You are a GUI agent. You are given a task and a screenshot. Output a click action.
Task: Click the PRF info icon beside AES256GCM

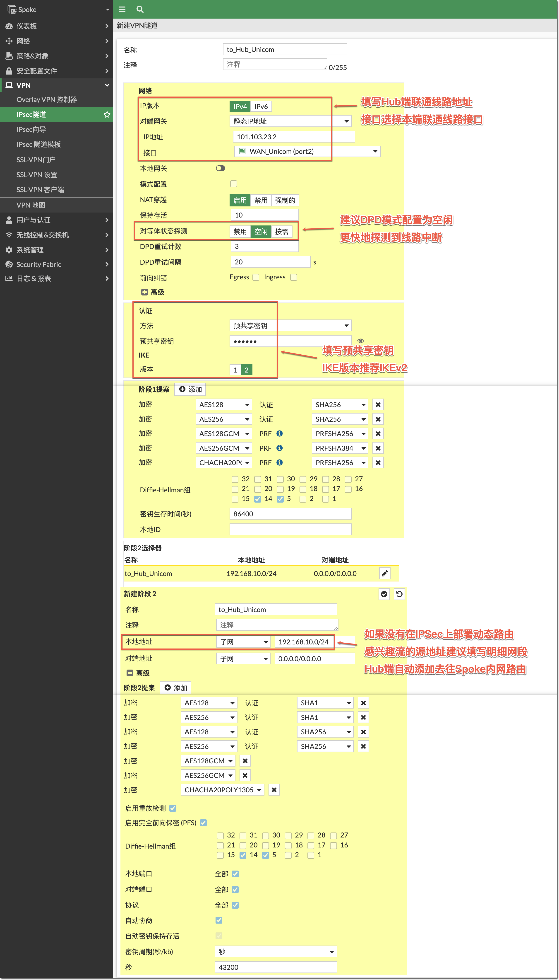pyautogui.click(x=279, y=448)
